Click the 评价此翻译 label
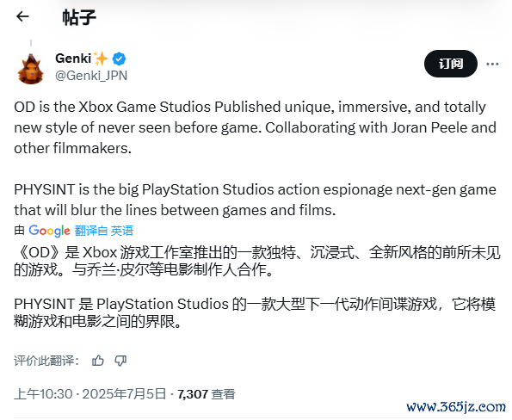This screenshot has height=420, width=512. tap(46, 361)
